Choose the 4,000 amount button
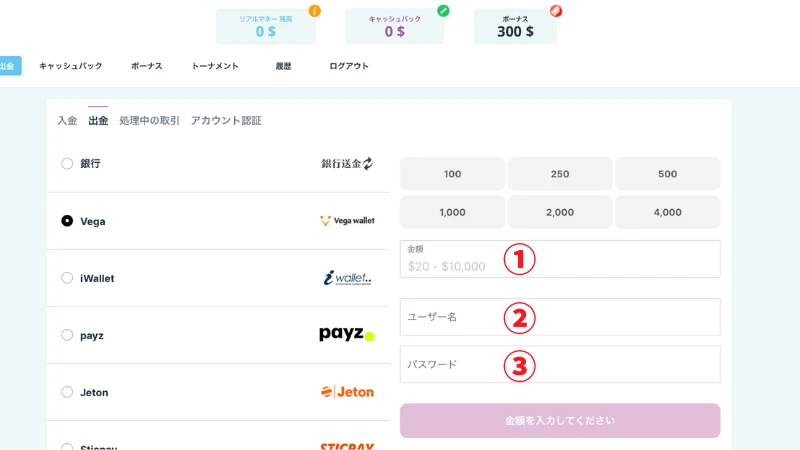Image resolution: width=800 pixels, height=450 pixels. point(667,212)
